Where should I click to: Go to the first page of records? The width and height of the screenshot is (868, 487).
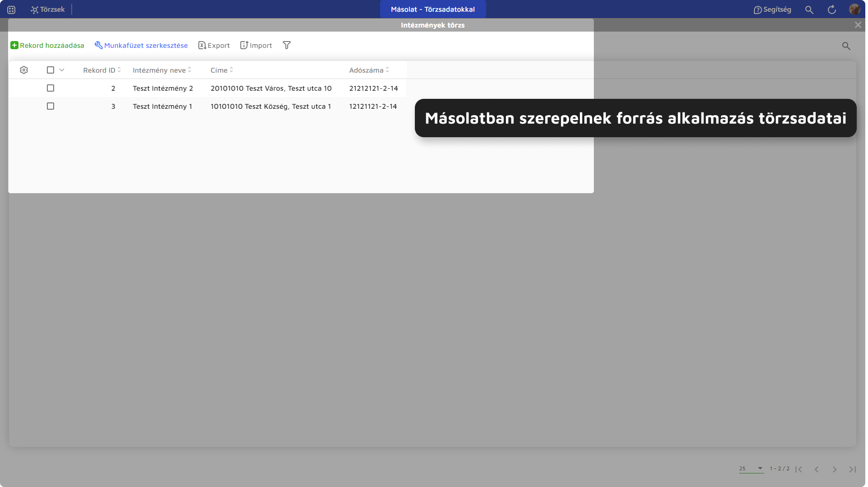tap(799, 469)
